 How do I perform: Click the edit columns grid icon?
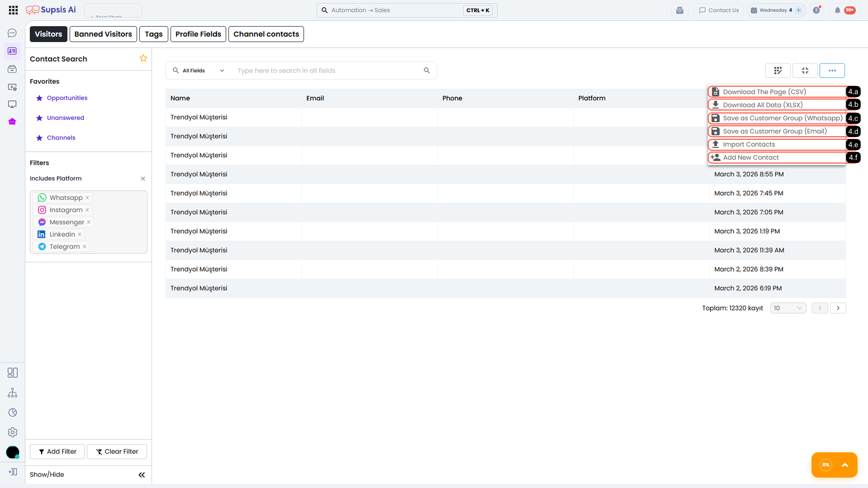click(x=778, y=71)
